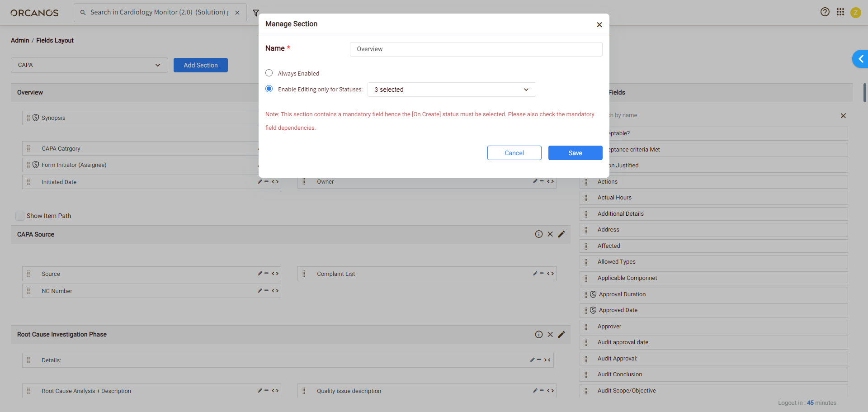This screenshot has width=868, height=412.
Task: Expand the blue side panel arrow
Action: pos(860,59)
